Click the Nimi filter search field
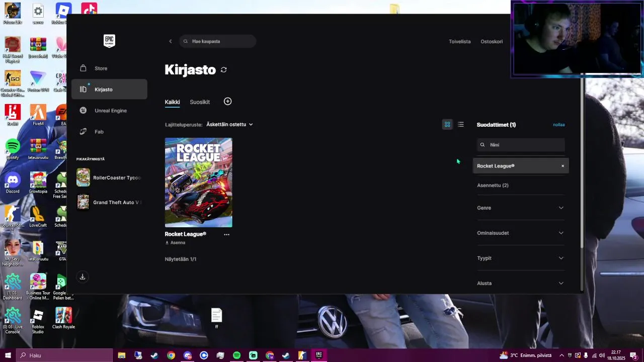644x362 pixels. (521, 145)
